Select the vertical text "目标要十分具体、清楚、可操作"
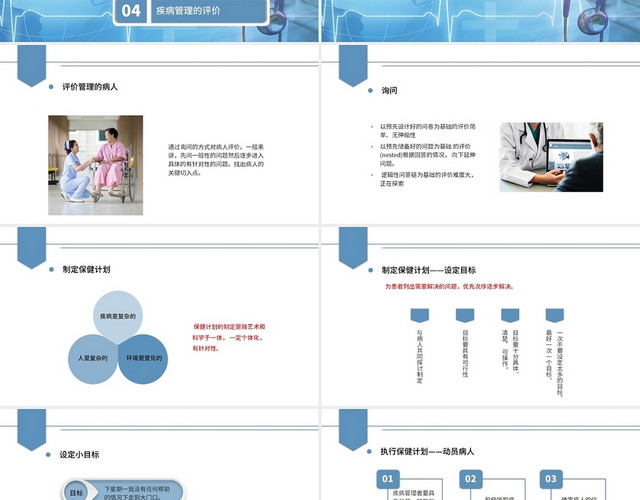Viewport: 640px width, 500px height. coord(510,351)
